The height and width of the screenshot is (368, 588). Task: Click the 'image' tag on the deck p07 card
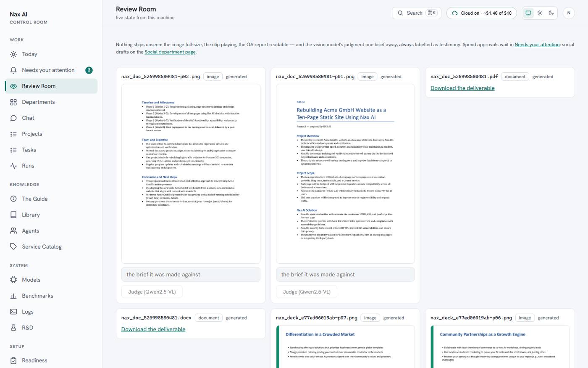click(370, 318)
